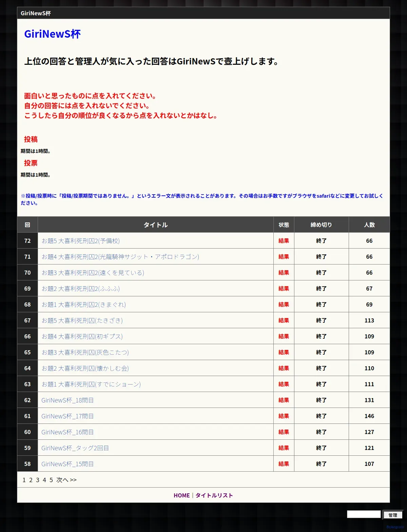View 結果 for round 69
The image size is (407, 532).
284,289
